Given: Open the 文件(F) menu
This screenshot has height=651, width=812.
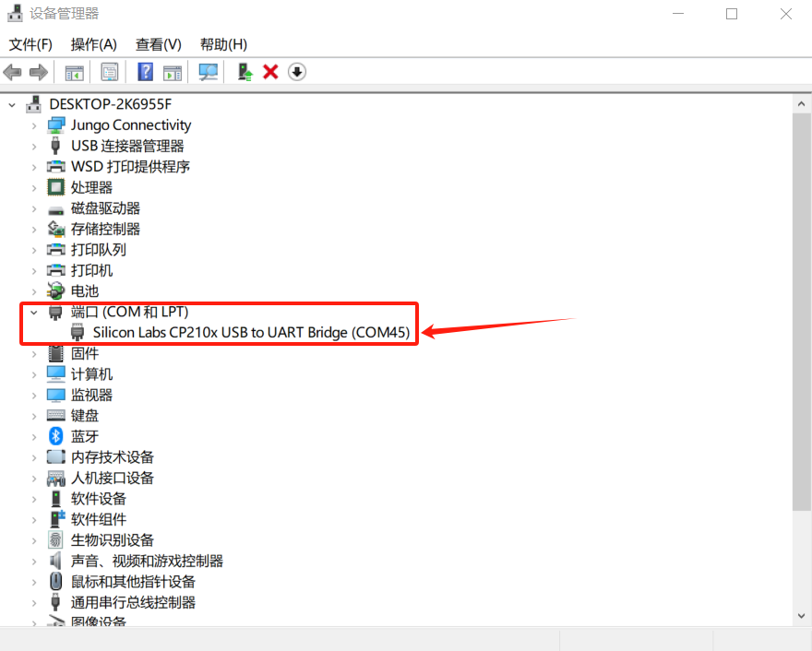Looking at the screenshot, I should 30,44.
